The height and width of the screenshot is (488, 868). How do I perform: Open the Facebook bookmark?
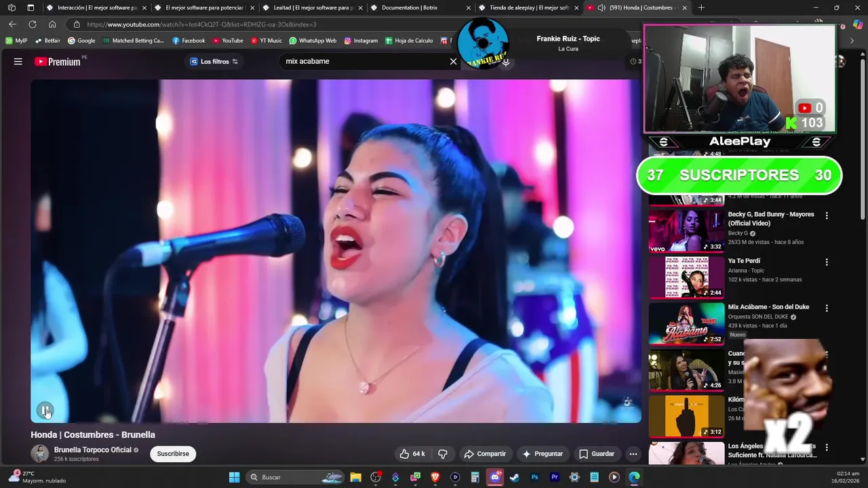coord(189,41)
